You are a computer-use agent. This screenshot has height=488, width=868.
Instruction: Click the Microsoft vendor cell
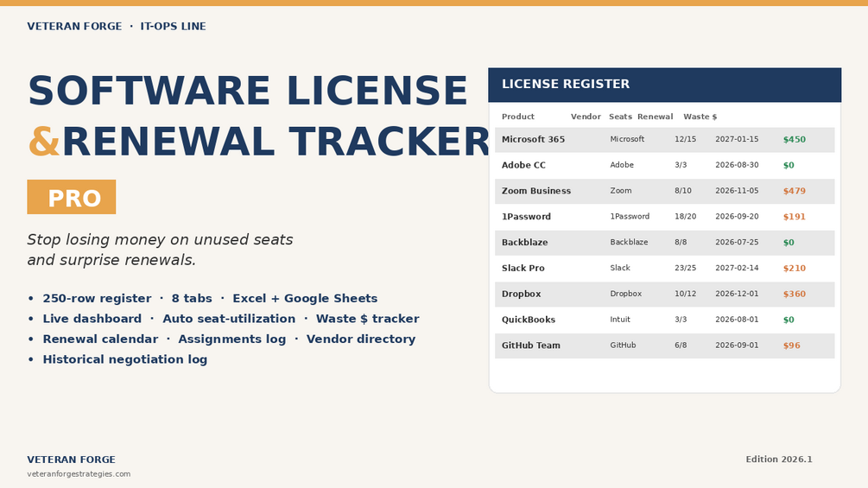pyautogui.click(x=627, y=139)
